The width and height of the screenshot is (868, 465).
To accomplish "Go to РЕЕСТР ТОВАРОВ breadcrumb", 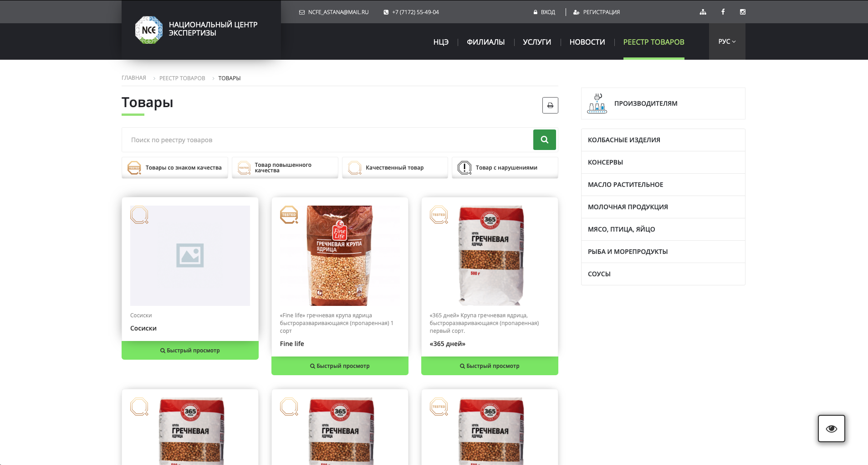I will pyautogui.click(x=182, y=78).
